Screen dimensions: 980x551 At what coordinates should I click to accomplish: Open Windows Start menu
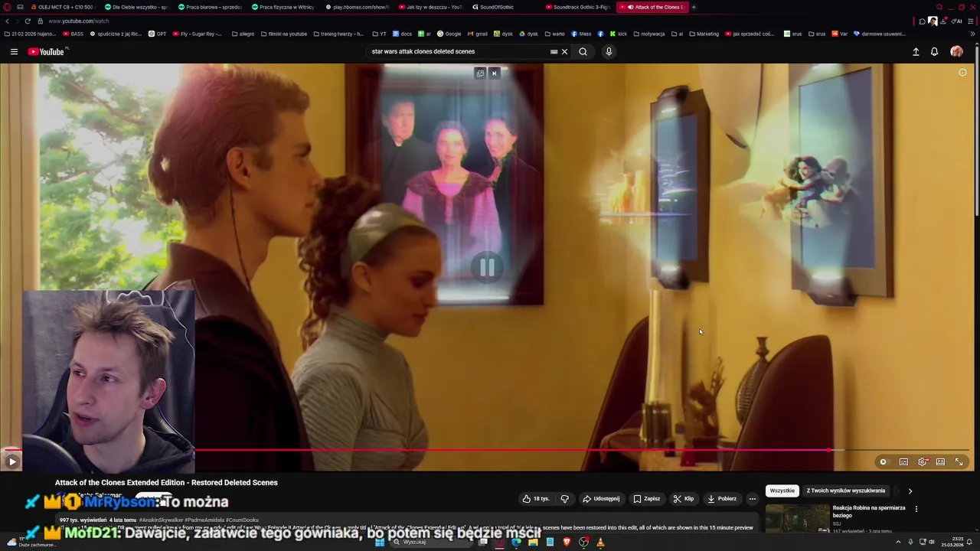click(379, 542)
